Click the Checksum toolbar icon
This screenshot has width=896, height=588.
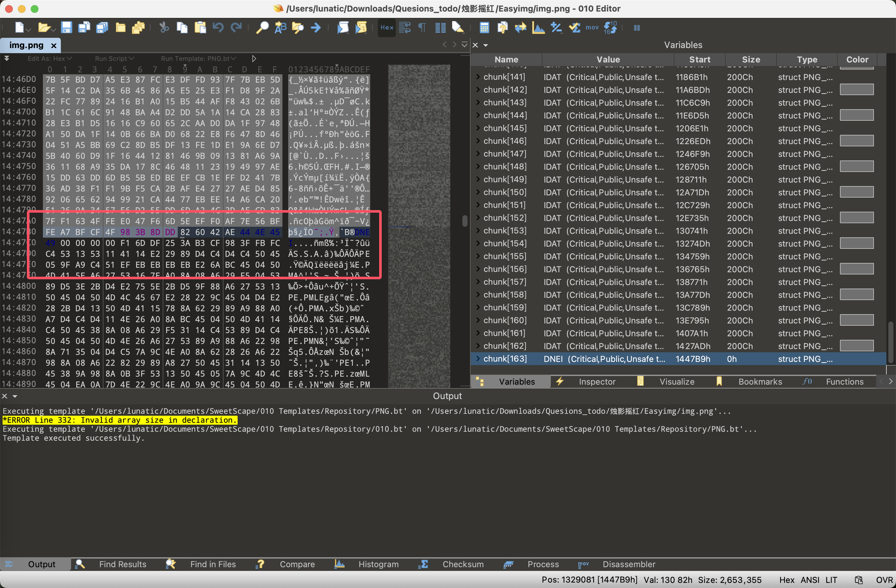tap(574, 28)
